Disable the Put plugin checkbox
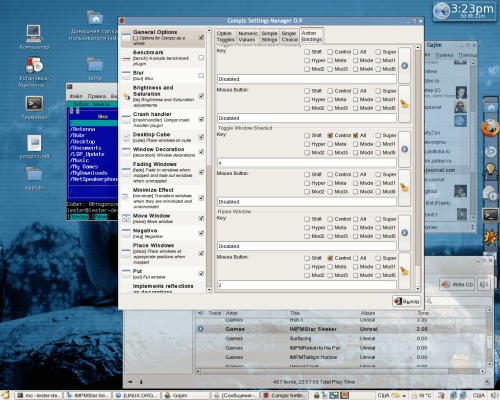Image resolution: width=500 pixels, height=400 pixels. [x=201, y=274]
